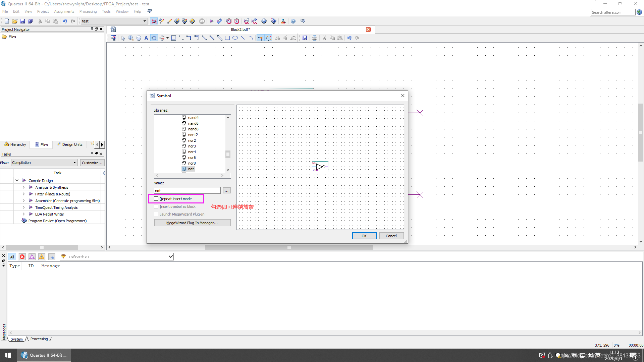
Task: Expand Analysis & Synthesis task
Action: coord(23,187)
